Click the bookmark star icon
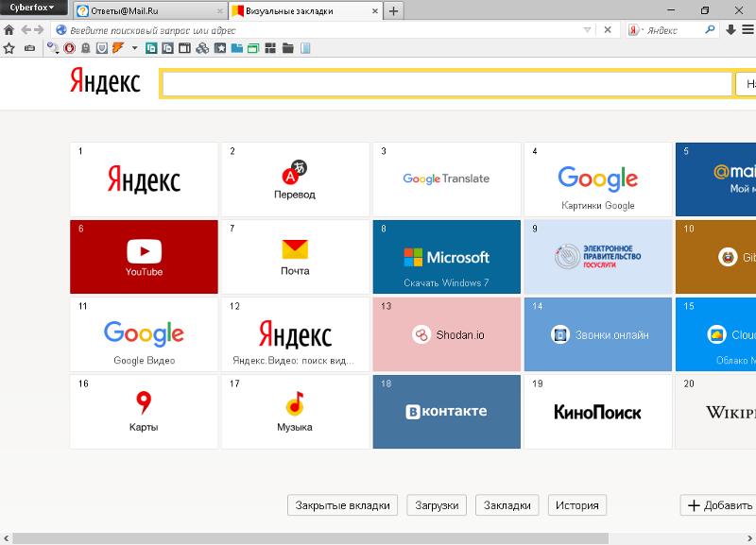This screenshot has width=756, height=545. coord(9,48)
